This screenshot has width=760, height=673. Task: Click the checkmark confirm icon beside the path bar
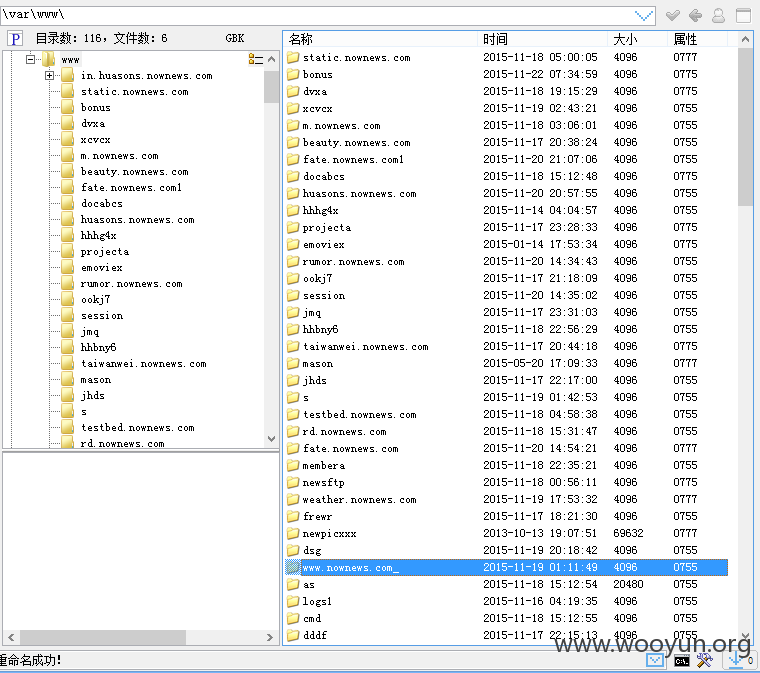point(672,16)
